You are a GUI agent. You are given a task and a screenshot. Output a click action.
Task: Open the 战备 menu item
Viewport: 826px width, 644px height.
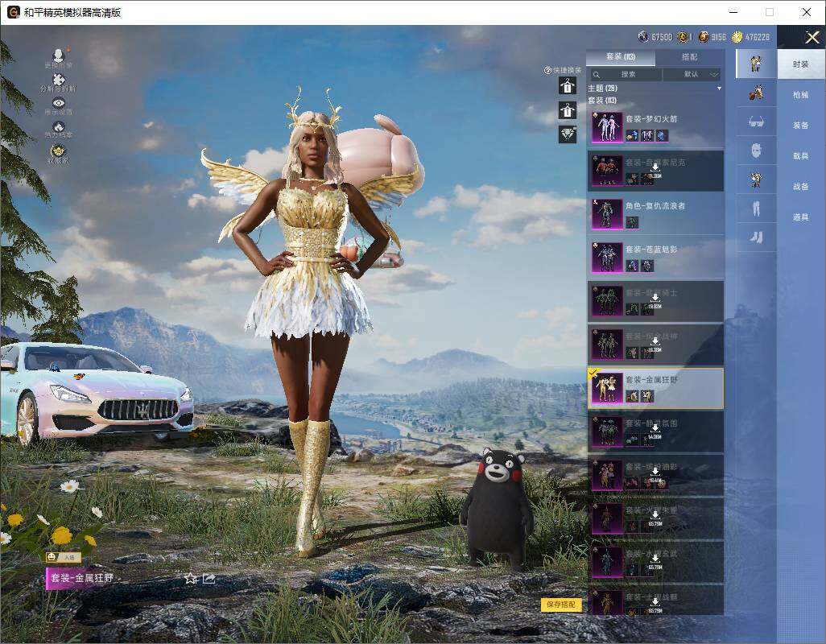(x=801, y=187)
